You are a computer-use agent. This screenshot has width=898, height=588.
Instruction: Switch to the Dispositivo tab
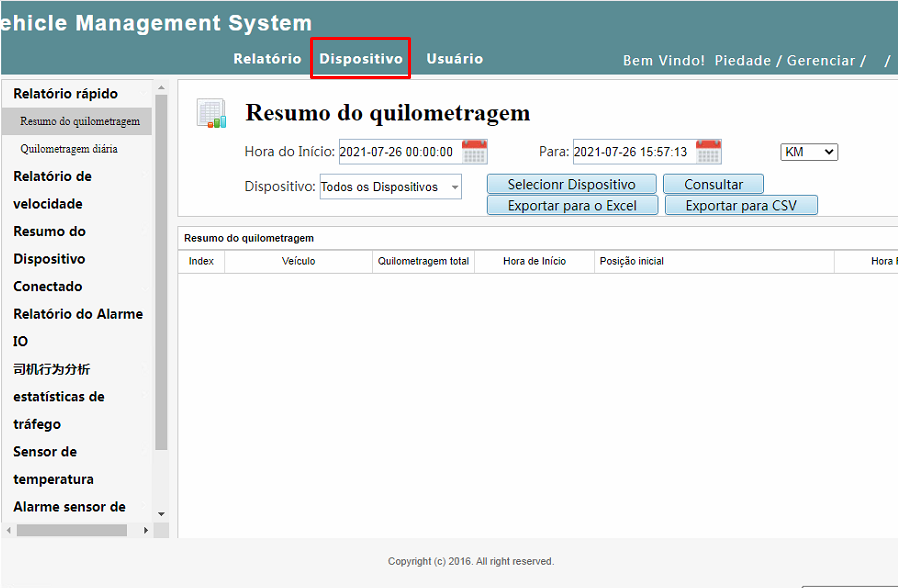360,59
